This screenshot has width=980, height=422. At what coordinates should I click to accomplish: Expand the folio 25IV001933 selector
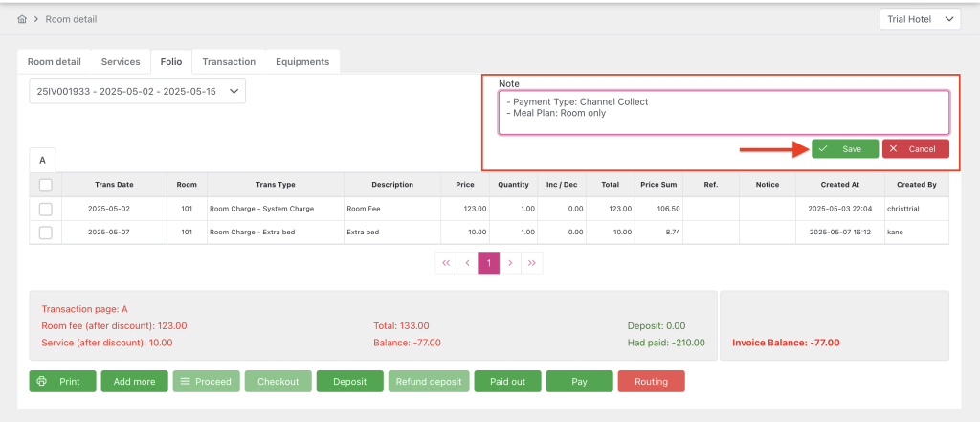pos(137,91)
